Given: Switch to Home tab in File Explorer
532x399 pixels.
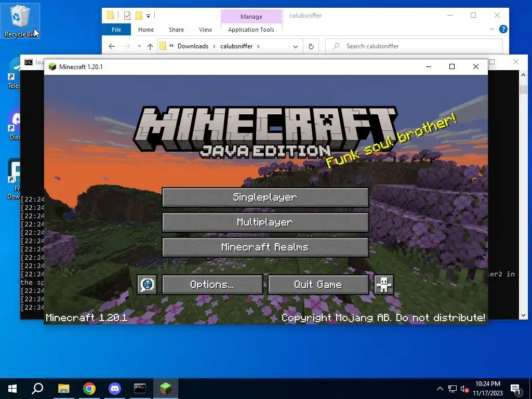Looking at the screenshot, I should click(146, 30).
